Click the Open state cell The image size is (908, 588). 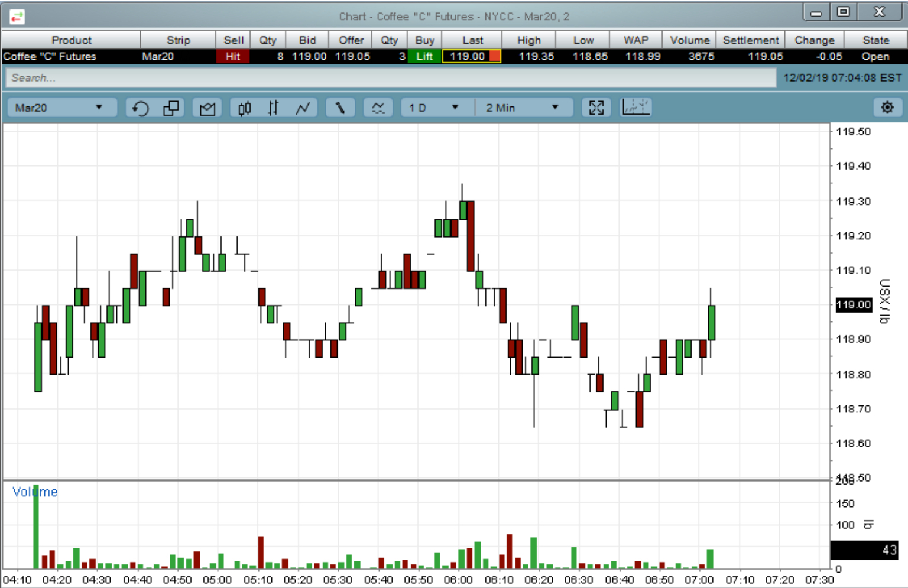point(875,56)
